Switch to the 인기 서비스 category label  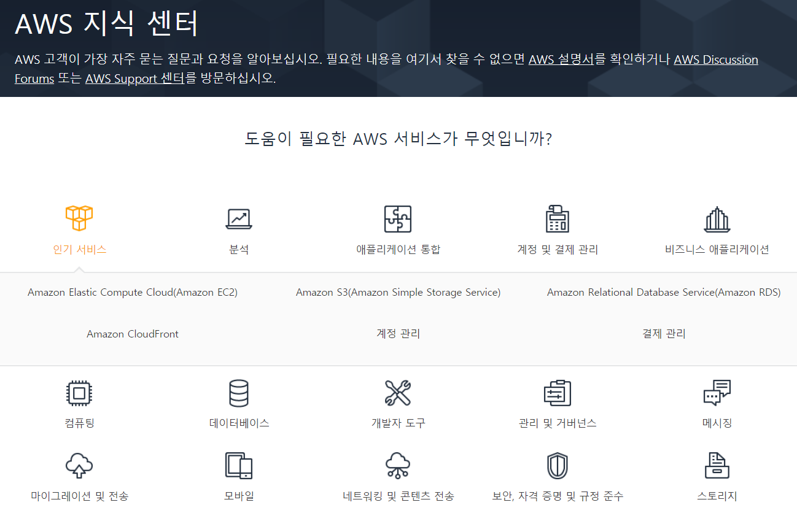80,250
